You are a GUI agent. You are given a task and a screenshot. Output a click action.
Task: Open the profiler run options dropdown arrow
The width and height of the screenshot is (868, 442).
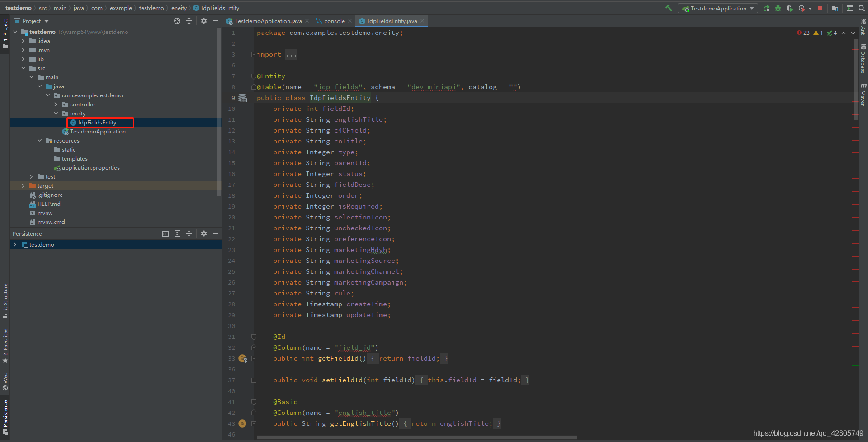810,8
